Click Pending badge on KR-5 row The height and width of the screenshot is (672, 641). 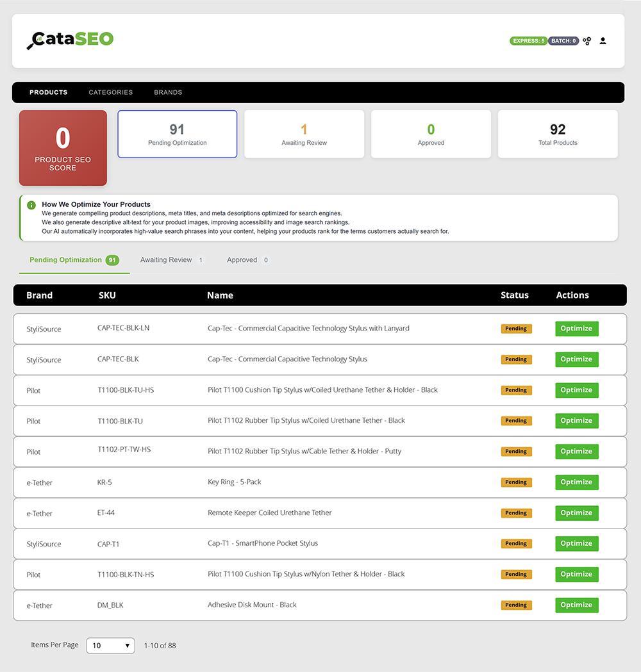click(516, 482)
